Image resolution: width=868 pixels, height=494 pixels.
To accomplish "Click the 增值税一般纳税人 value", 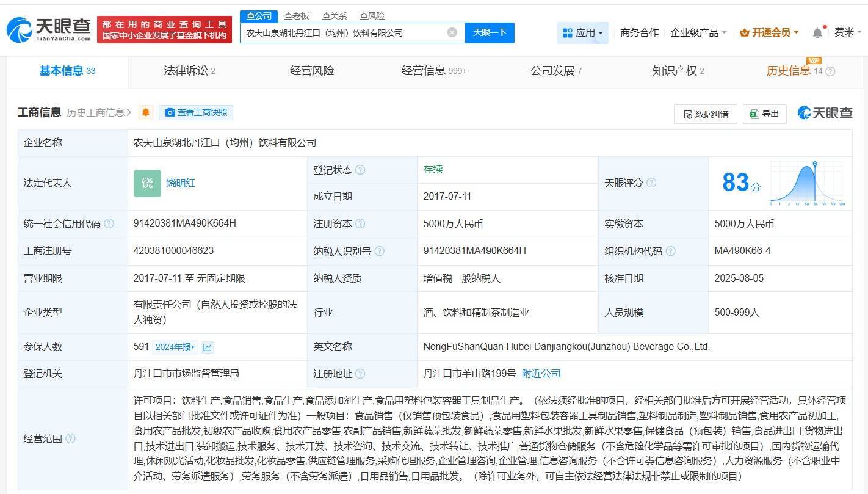I will pos(461,278).
